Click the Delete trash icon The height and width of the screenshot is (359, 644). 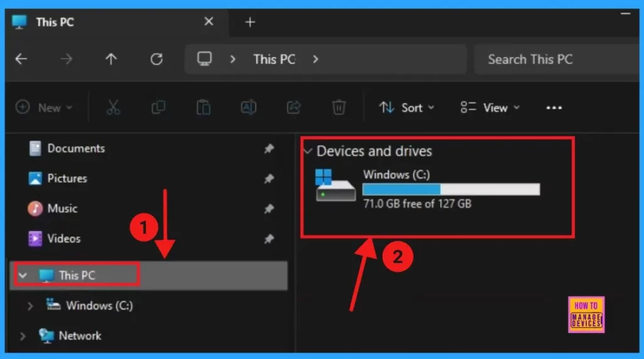point(338,108)
